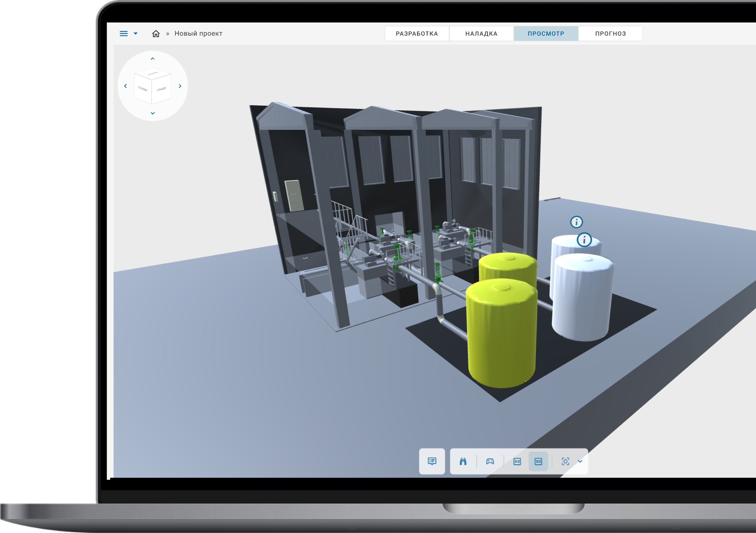756x533 pixels.
Task: Select the ПРОГНОЗ tab
Action: pos(610,34)
